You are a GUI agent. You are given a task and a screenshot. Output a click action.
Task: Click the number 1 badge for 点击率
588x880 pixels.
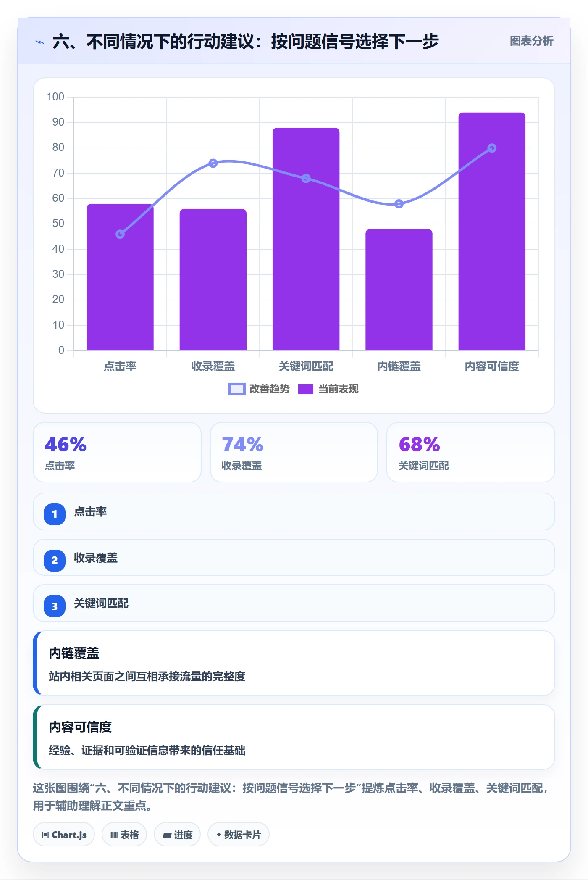(55, 514)
